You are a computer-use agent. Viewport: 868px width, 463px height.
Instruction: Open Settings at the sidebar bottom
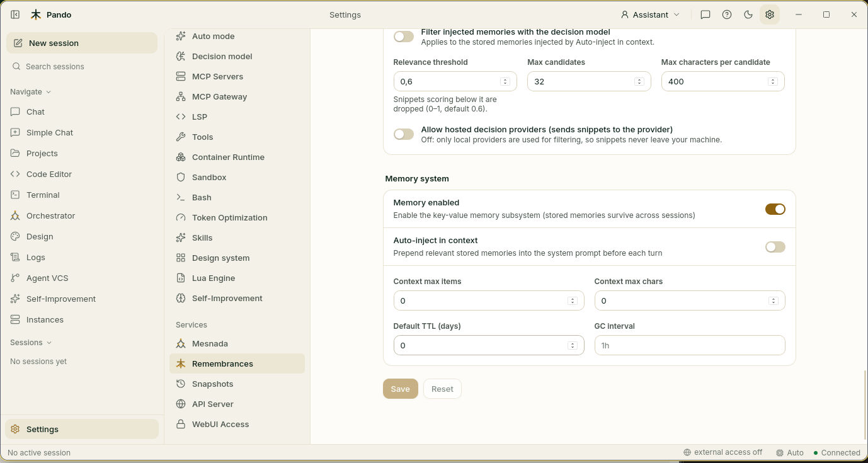[x=82, y=429]
